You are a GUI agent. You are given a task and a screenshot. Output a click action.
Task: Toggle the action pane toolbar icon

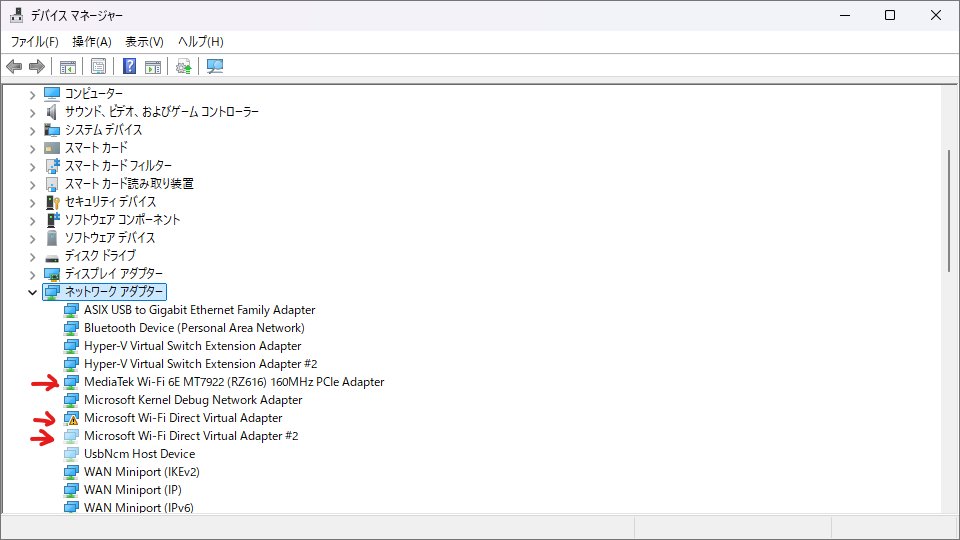click(153, 66)
